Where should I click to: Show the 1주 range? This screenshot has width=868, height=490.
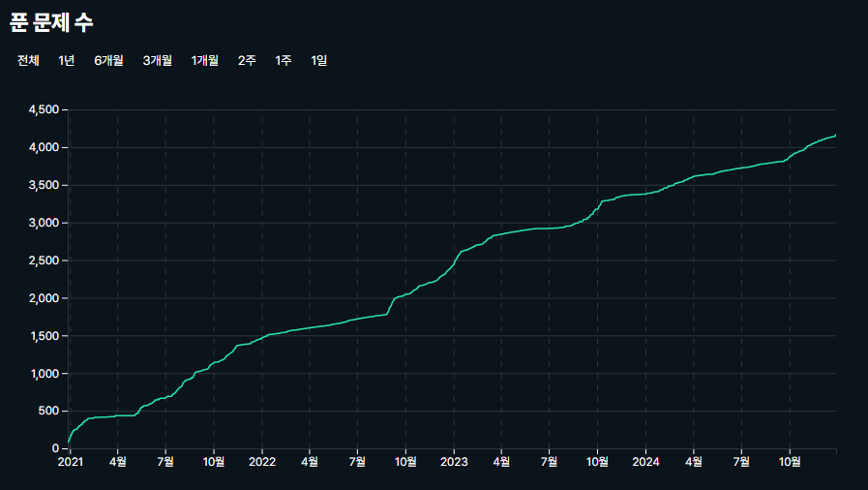pos(284,60)
